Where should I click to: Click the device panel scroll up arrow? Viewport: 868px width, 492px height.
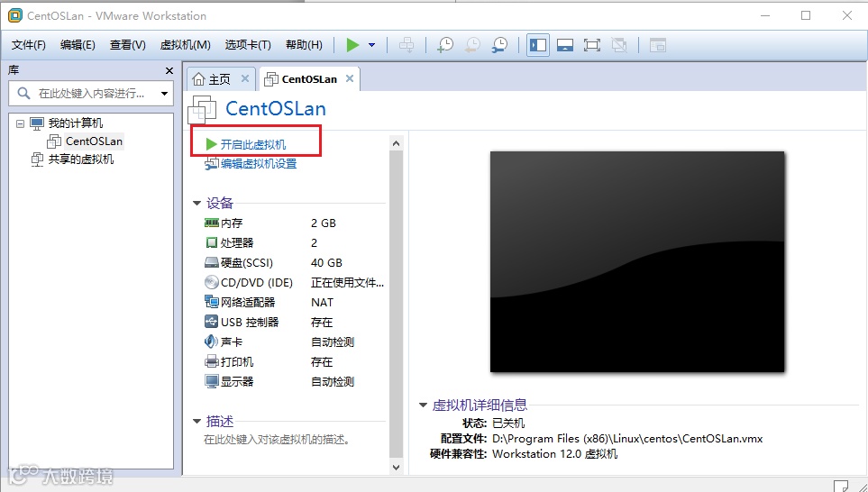pyautogui.click(x=396, y=143)
